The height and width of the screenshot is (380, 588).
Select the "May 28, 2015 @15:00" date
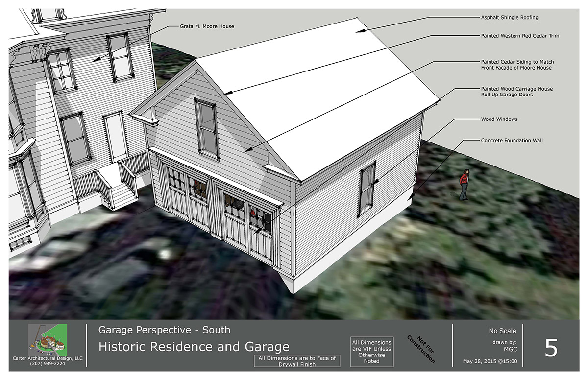pos(490,362)
